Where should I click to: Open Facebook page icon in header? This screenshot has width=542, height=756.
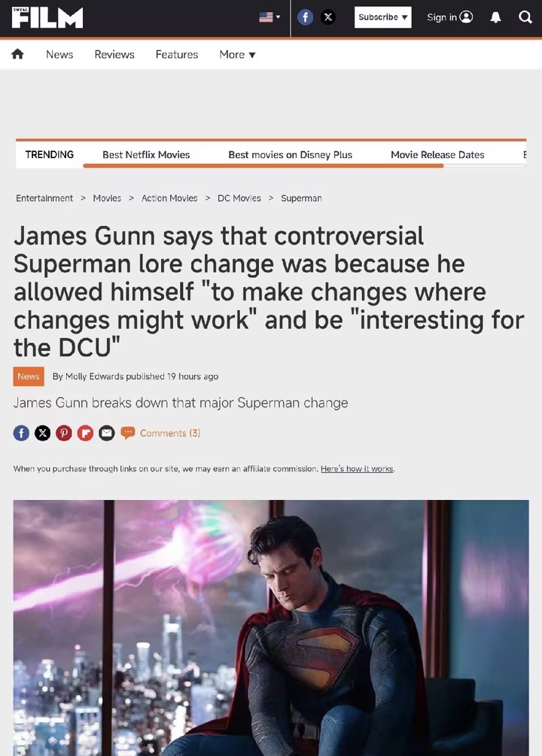pos(305,17)
